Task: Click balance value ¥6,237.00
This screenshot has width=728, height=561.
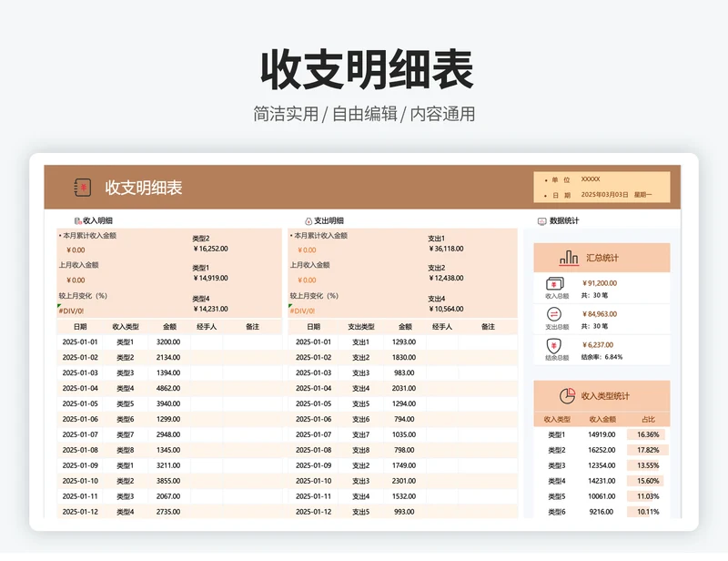Action: coord(598,345)
